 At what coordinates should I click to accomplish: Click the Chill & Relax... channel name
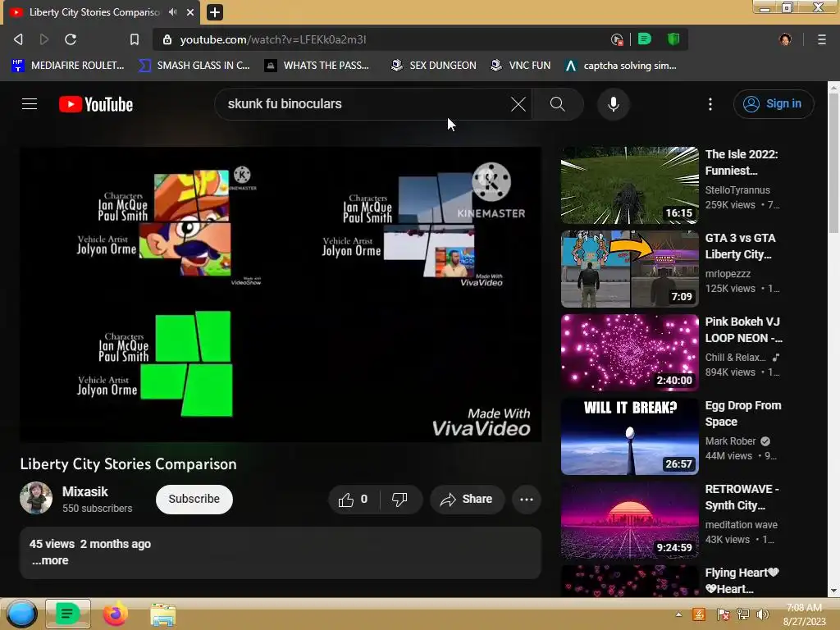pos(735,358)
